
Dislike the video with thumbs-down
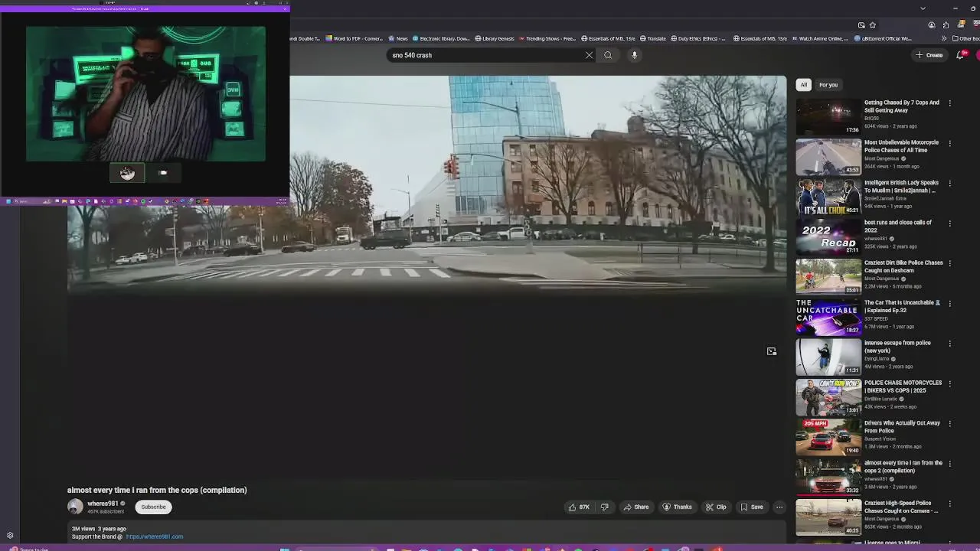(604, 507)
